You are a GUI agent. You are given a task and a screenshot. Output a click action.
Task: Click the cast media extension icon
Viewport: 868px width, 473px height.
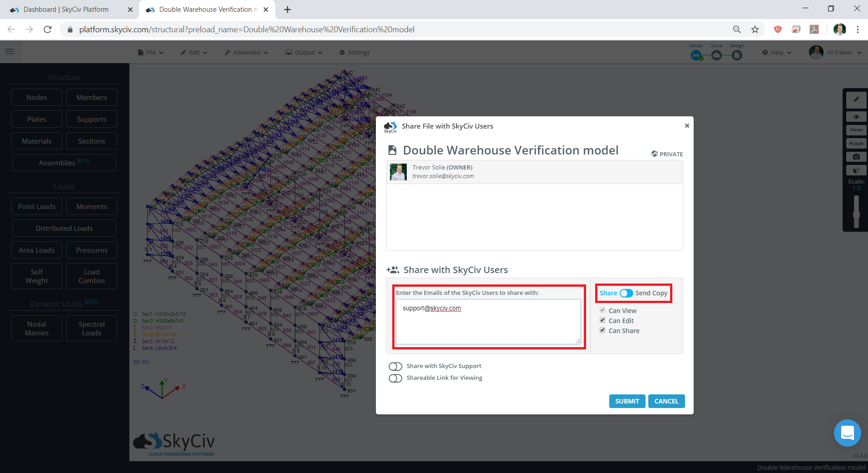click(796, 30)
